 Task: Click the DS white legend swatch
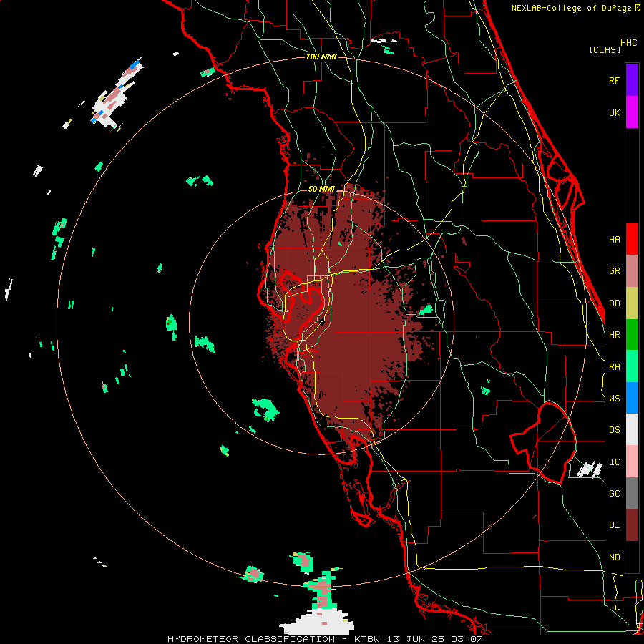(632, 429)
